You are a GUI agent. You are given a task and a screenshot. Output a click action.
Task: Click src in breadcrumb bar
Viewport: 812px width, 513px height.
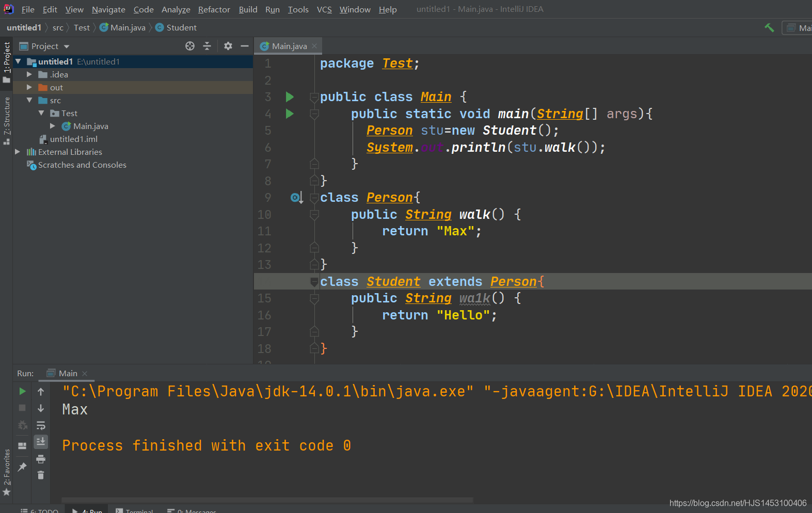click(x=58, y=28)
